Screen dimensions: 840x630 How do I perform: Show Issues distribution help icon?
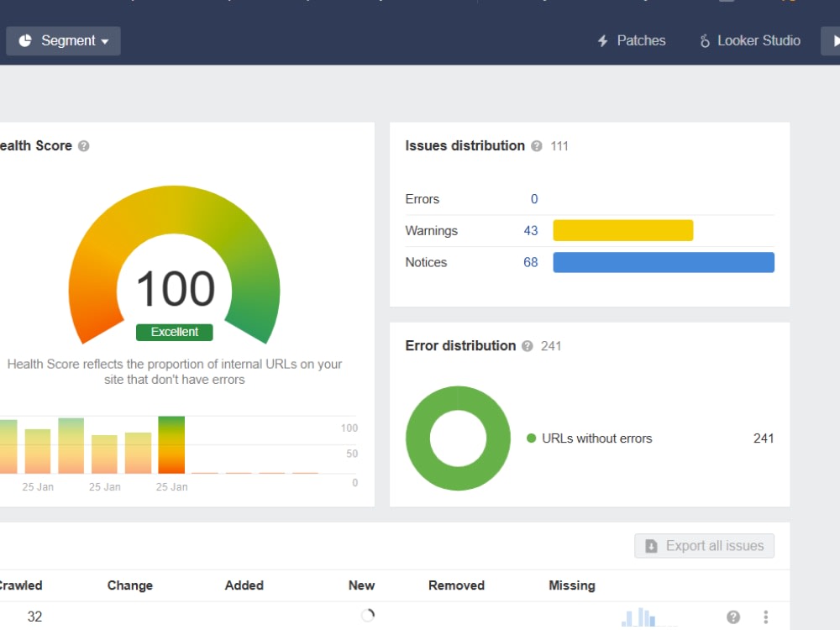tap(536, 145)
